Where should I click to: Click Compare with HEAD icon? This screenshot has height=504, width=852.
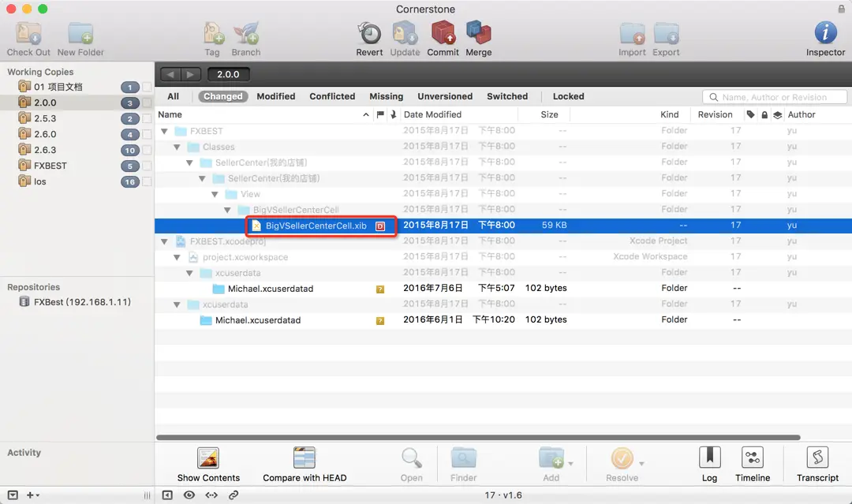(x=305, y=457)
